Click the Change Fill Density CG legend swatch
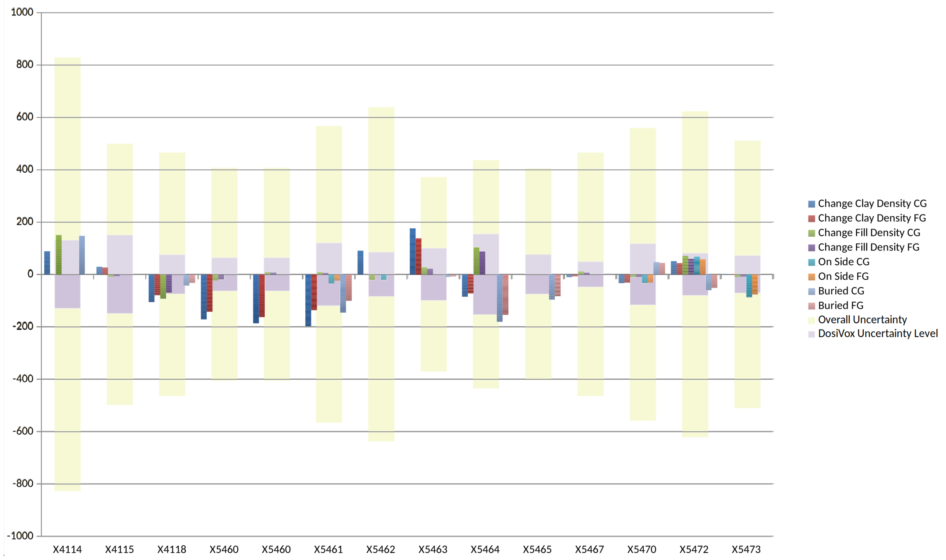 pos(811,234)
